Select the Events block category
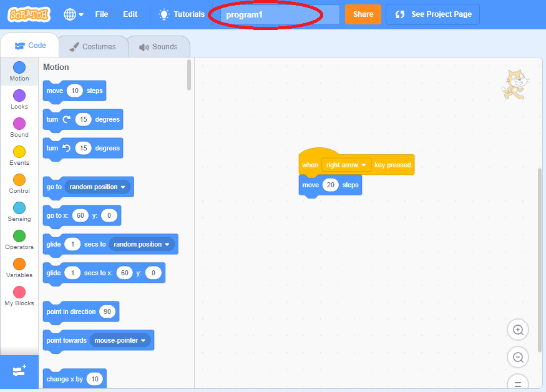The image size is (546, 392). pyautogui.click(x=19, y=156)
